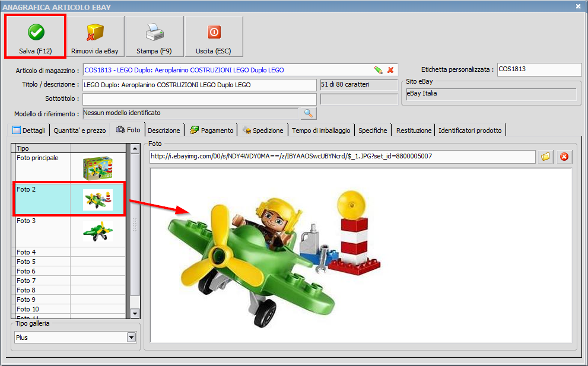Image resolution: width=588 pixels, height=366 pixels.
Task: Open the Identificatori prodotto tab
Action: [470, 131]
